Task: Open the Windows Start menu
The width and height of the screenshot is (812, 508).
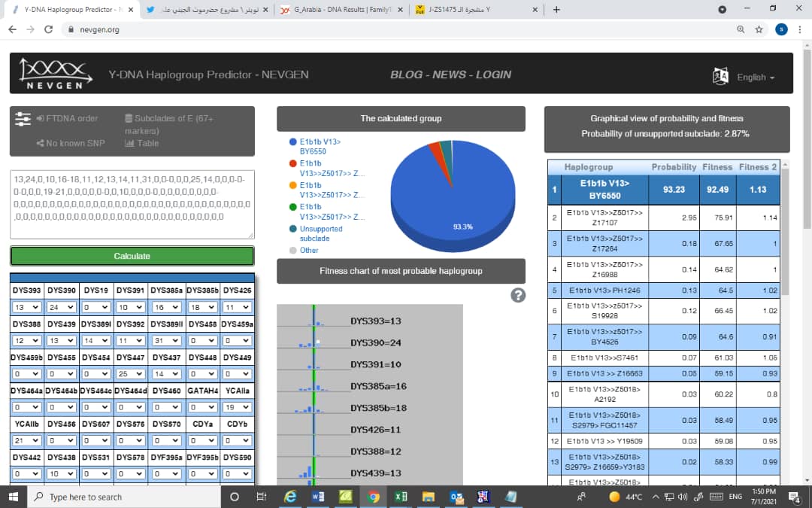Action: click(14, 497)
